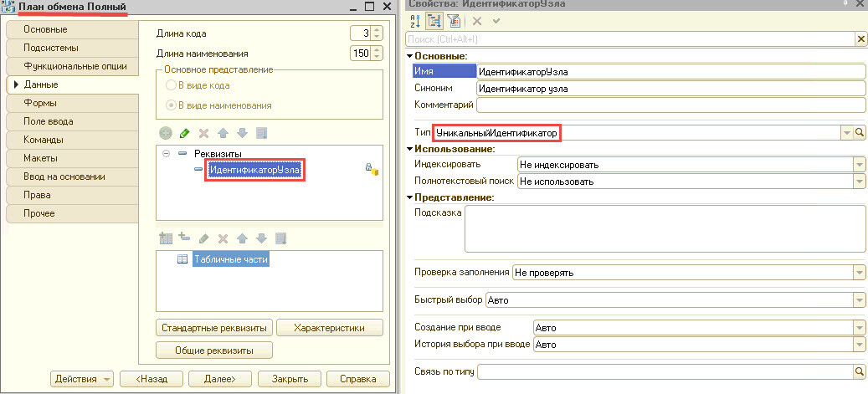Open the Создание при вводе dropdown
The image size is (868, 394).
point(859,328)
